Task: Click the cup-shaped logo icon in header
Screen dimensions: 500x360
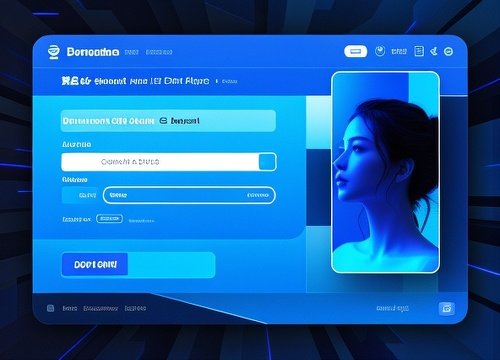Action: (x=53, y=52)
